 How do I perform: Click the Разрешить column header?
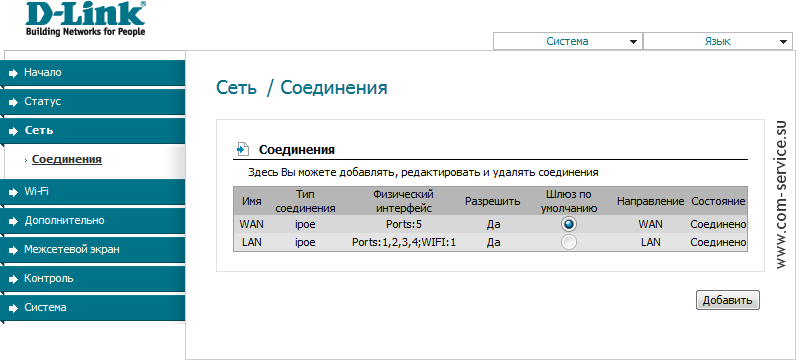[492, 201]
